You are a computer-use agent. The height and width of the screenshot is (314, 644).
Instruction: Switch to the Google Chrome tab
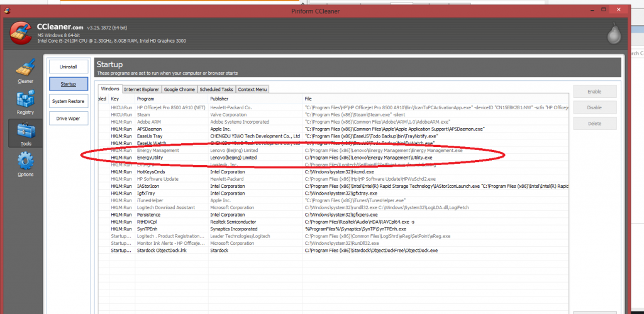click(x=179, y=89)
